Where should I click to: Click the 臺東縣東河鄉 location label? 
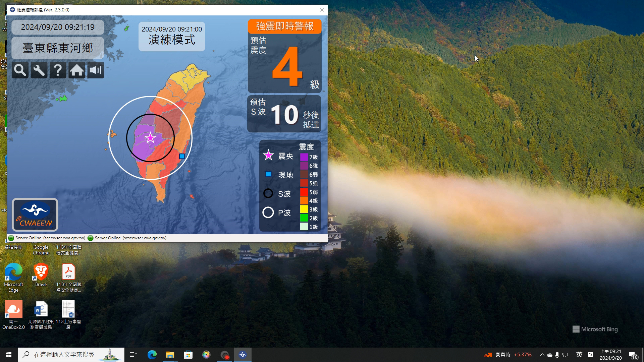58,48
